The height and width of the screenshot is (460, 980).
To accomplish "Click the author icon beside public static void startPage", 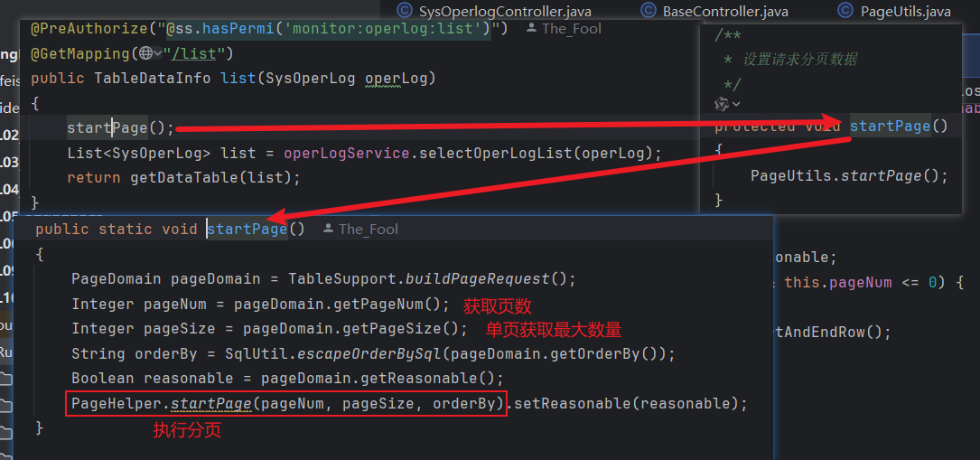I will point(328,229).
